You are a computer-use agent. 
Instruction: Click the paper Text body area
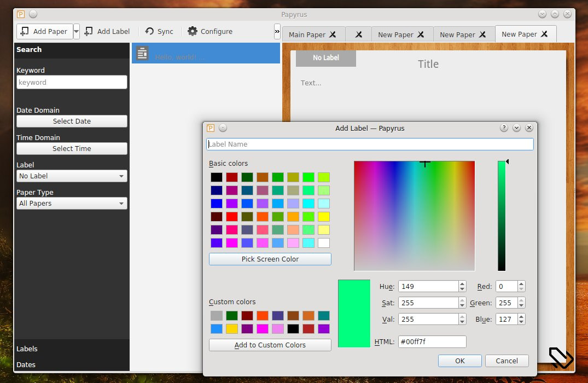point(311,83)
